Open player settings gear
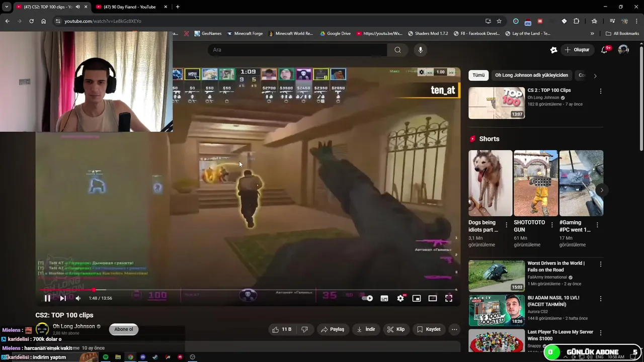 click(x=400, y=298)
